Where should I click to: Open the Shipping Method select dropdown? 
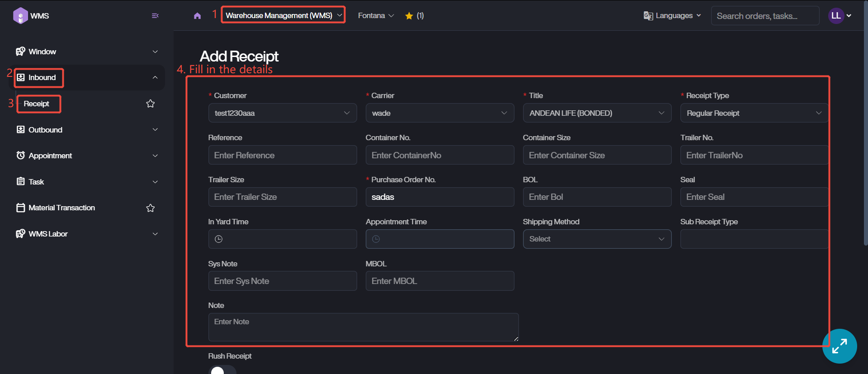point(597,239)
